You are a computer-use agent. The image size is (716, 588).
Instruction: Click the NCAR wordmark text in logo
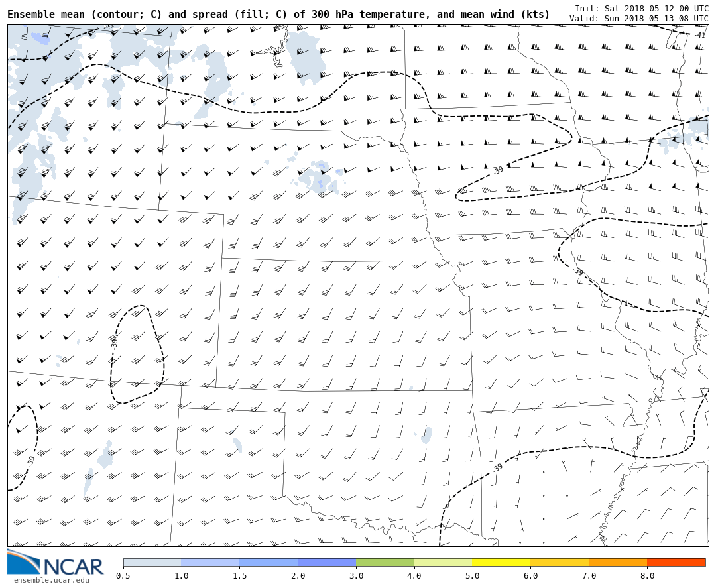point(73,567)
